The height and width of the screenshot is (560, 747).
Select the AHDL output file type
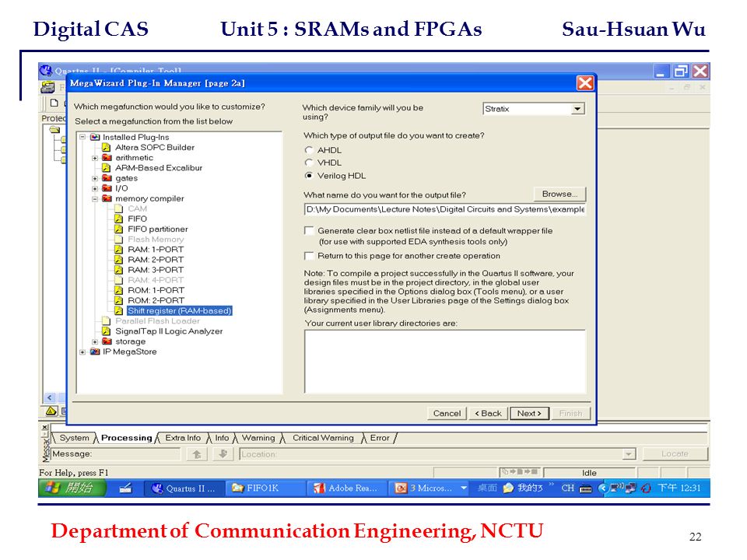(x=309, y=150)
